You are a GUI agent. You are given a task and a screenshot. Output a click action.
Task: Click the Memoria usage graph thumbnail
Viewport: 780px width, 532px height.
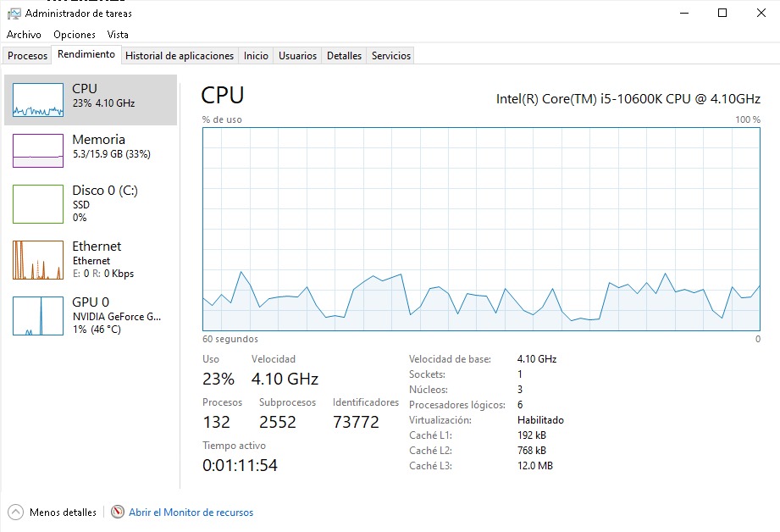coord(38,151)
